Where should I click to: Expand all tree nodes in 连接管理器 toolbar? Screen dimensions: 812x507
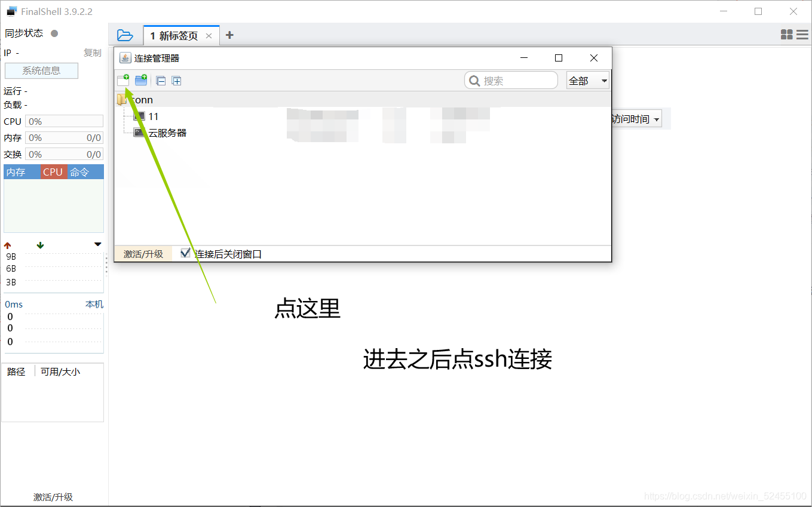(176, 81)
